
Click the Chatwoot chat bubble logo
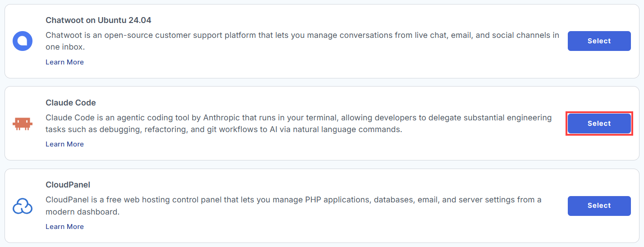point(22,41)
